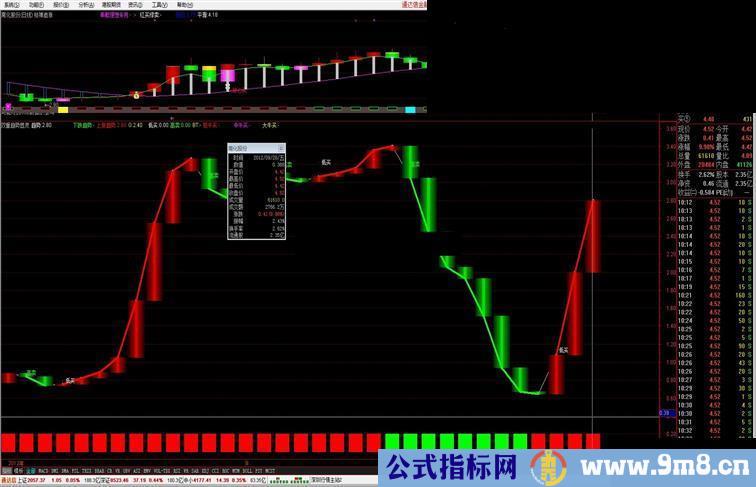
Task: Click the 9m8.cn watermark link
Action: [692, 467]
